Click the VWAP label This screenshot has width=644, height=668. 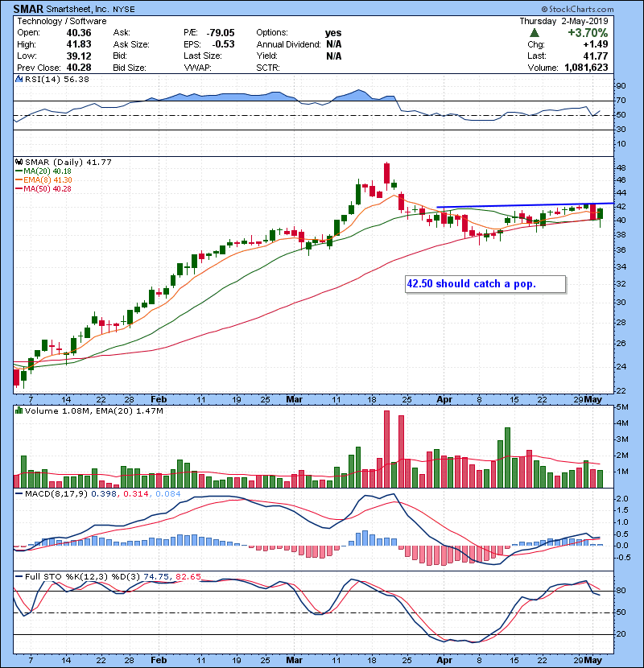tap(197, 68)
